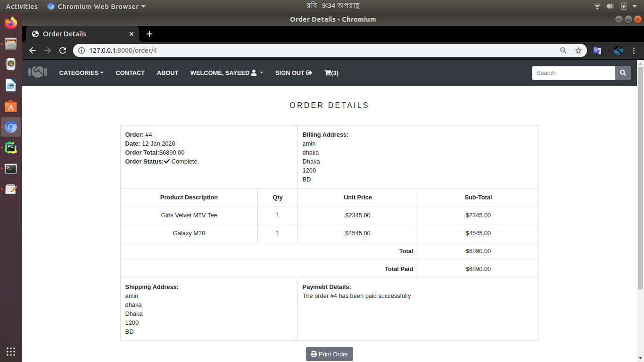Screen dimensions: 644x362
Task: Open the Wi-Fi status indicator
Action: pos(597,6)
